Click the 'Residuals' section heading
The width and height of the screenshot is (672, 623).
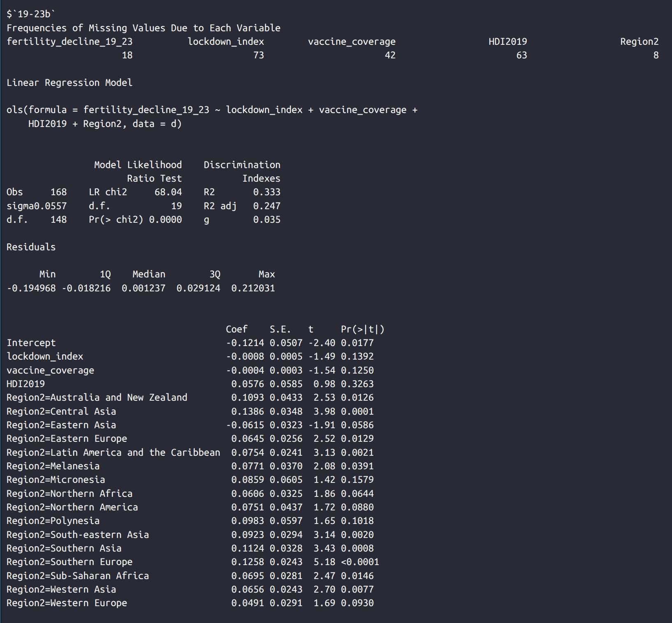pos(31,247)
